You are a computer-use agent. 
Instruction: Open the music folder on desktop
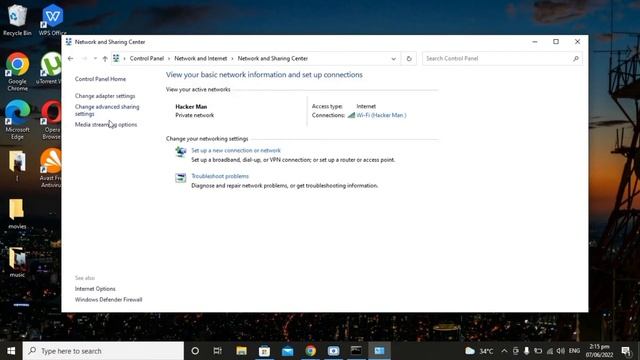coord(17,262)
